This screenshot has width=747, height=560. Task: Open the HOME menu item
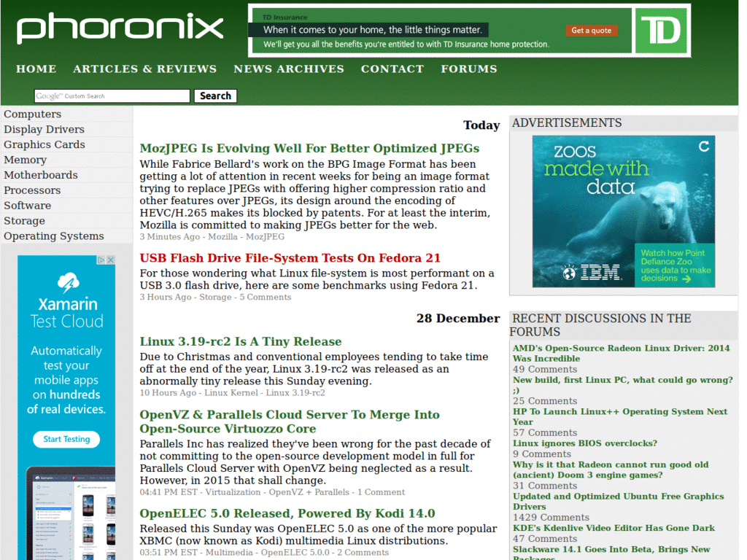(x=36, y=69)
